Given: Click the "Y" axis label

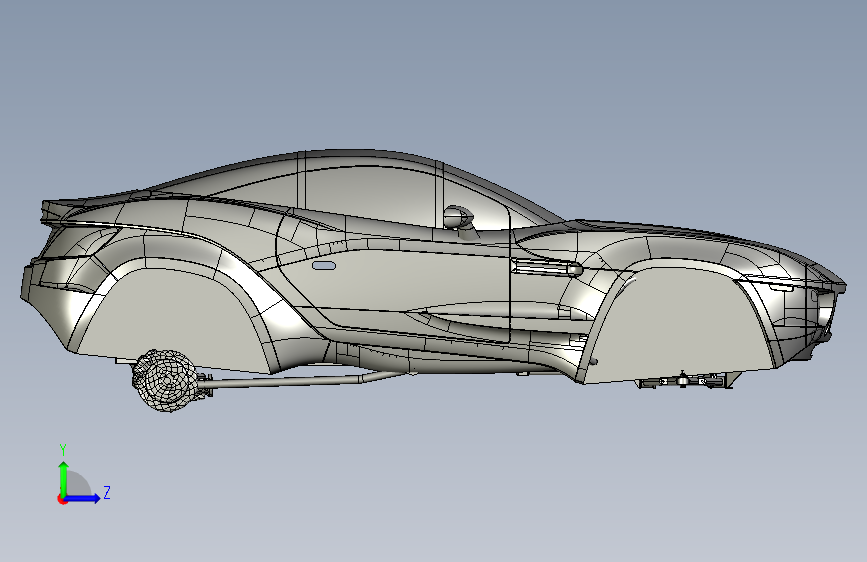Looking at the screenshot, I should click(x=63, y=450).
